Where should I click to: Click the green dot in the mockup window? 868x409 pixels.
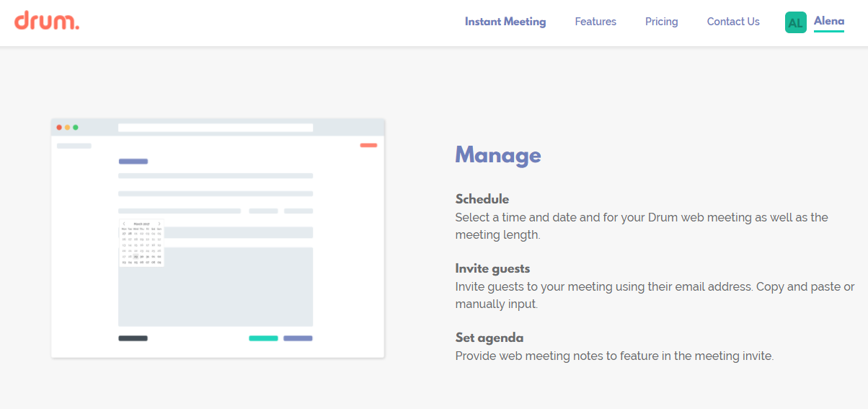coord(75,128)
